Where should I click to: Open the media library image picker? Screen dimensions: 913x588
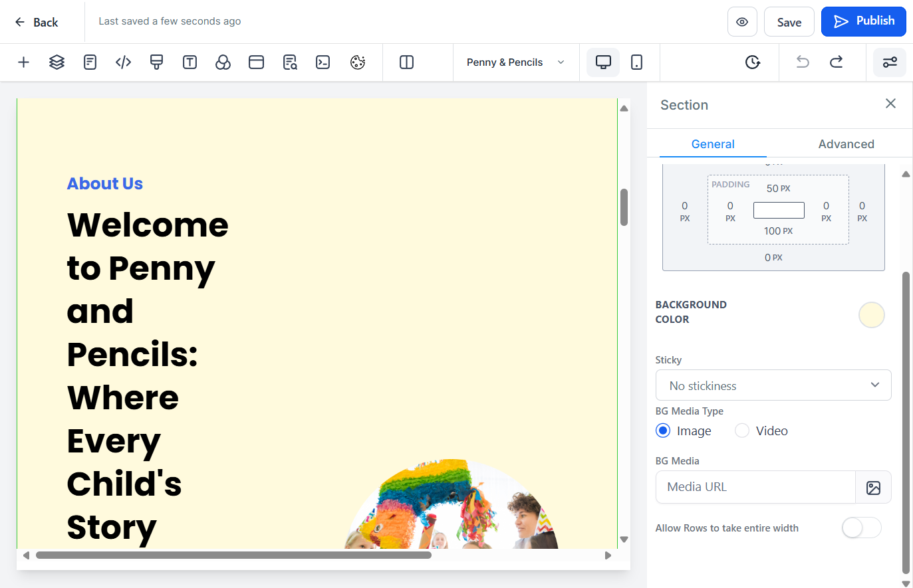pyautogui.click(x=874, y=488)
